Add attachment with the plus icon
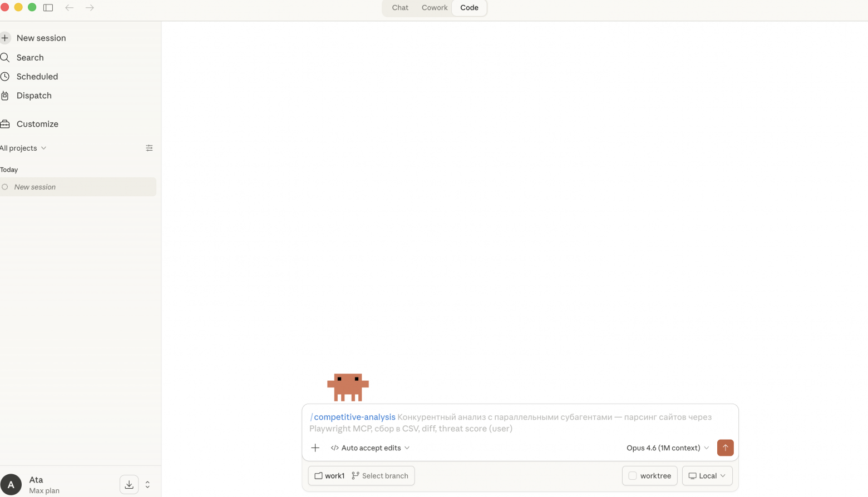868x497 pixels. point(315,448)
